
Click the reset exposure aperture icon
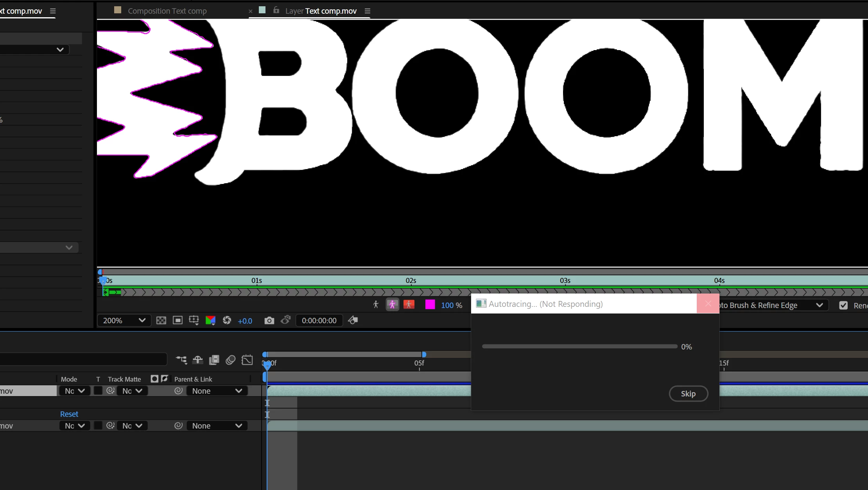click(x=227, y=321)
